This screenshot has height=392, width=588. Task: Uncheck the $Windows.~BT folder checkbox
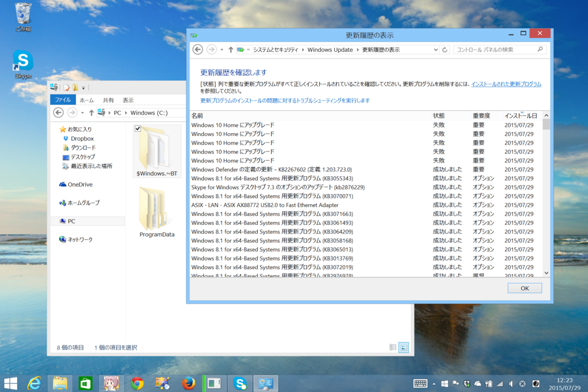(x=138, y=129)
